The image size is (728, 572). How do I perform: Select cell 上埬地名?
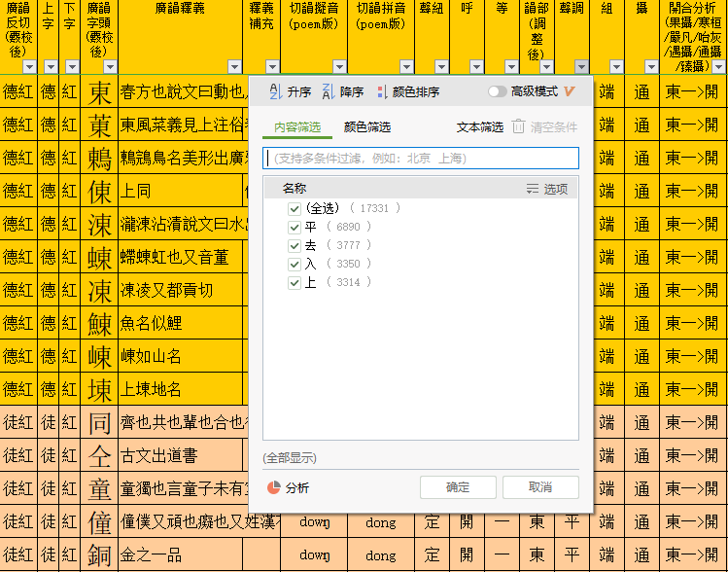(181, 389)
